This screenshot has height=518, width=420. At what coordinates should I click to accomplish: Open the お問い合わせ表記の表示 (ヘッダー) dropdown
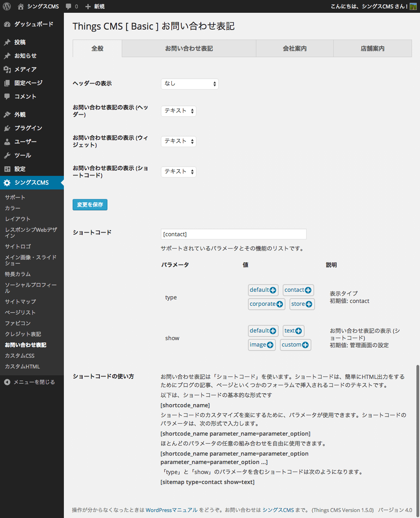178,111
